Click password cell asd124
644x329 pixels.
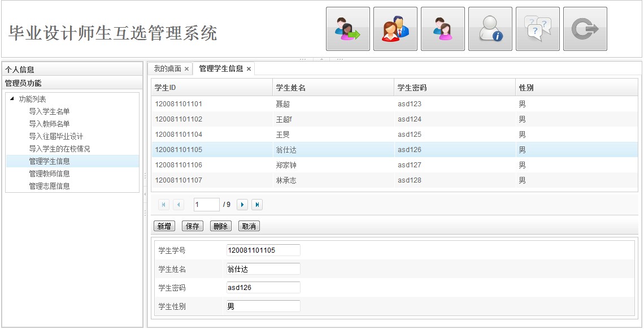point(410,119)
